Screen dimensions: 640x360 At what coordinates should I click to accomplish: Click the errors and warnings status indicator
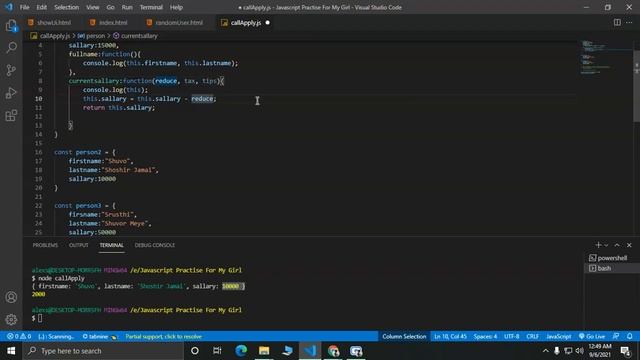click(19, 336)
